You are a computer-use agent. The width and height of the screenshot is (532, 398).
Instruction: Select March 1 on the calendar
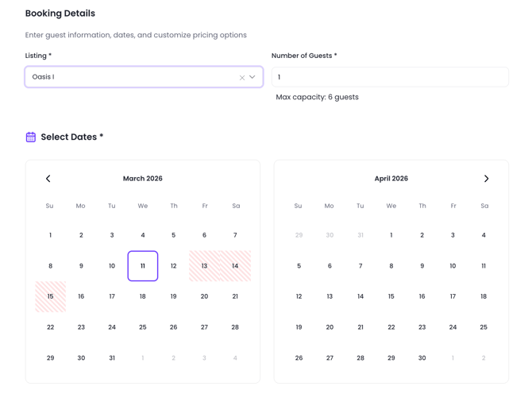(50, 235)
